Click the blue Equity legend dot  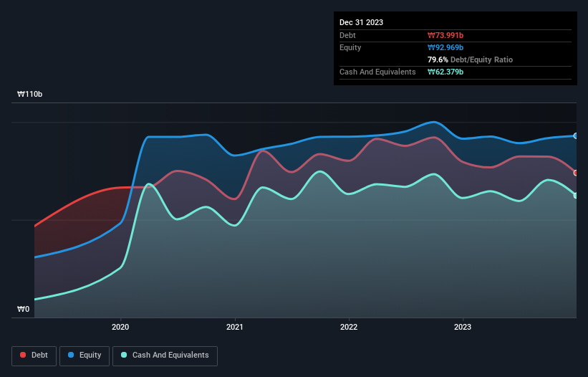pyautogui.click(x=71, y=355)
